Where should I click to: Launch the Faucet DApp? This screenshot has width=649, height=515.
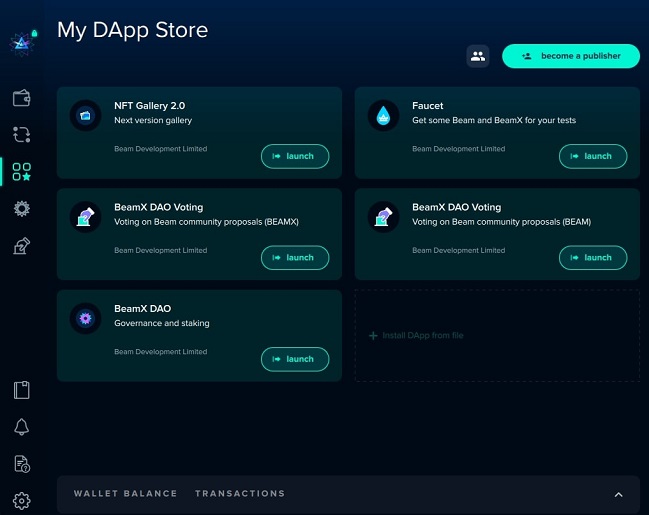click(x=593, y=156)
